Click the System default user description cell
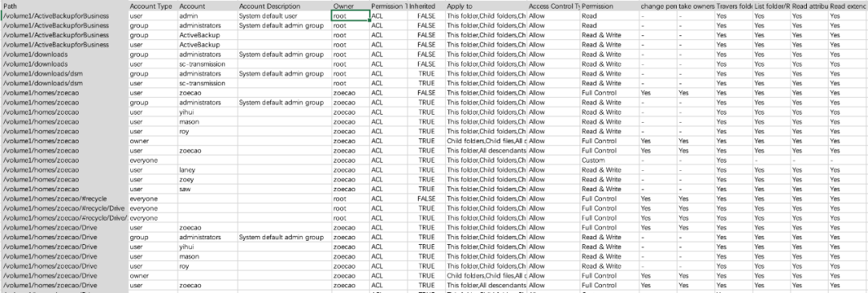Screen dimensions: 868x293 point(285,16)
